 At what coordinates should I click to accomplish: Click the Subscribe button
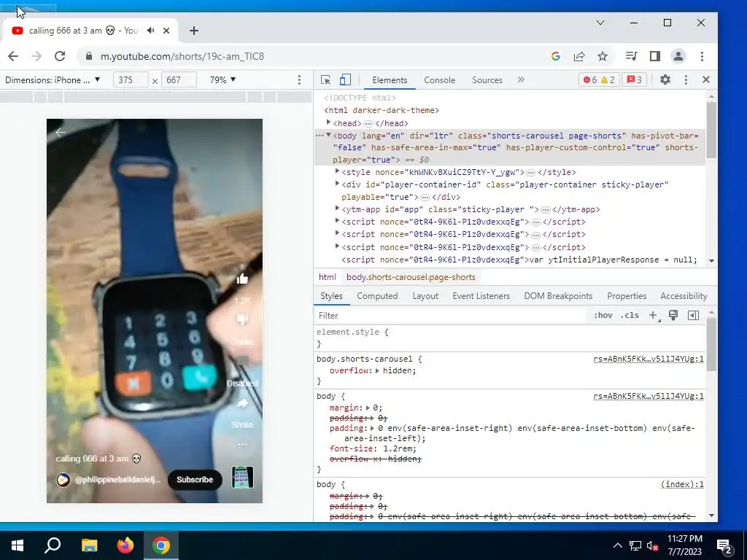tap(194, 480)
